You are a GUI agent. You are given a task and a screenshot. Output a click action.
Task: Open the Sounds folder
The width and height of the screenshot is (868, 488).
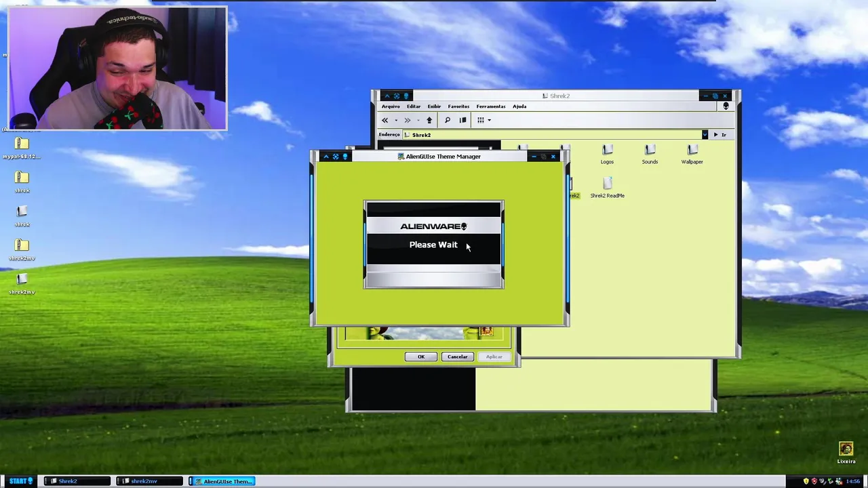pos(650,155)
